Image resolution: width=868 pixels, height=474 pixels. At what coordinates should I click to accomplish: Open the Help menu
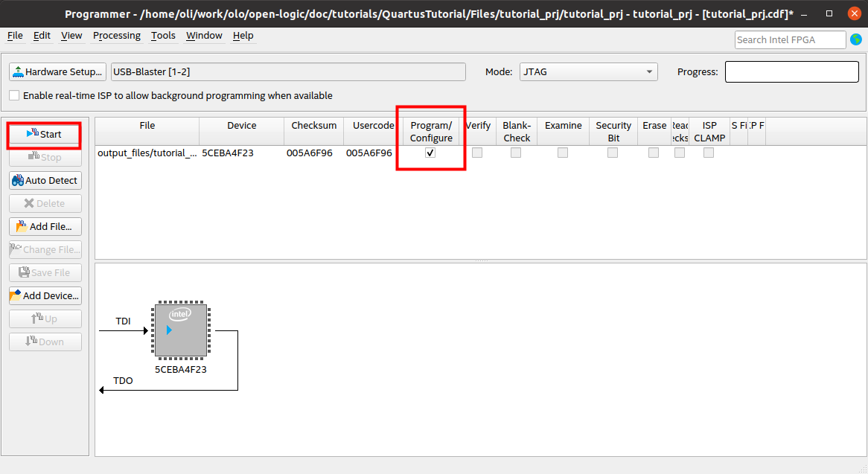pyautogui.click(x=243, y=36)
